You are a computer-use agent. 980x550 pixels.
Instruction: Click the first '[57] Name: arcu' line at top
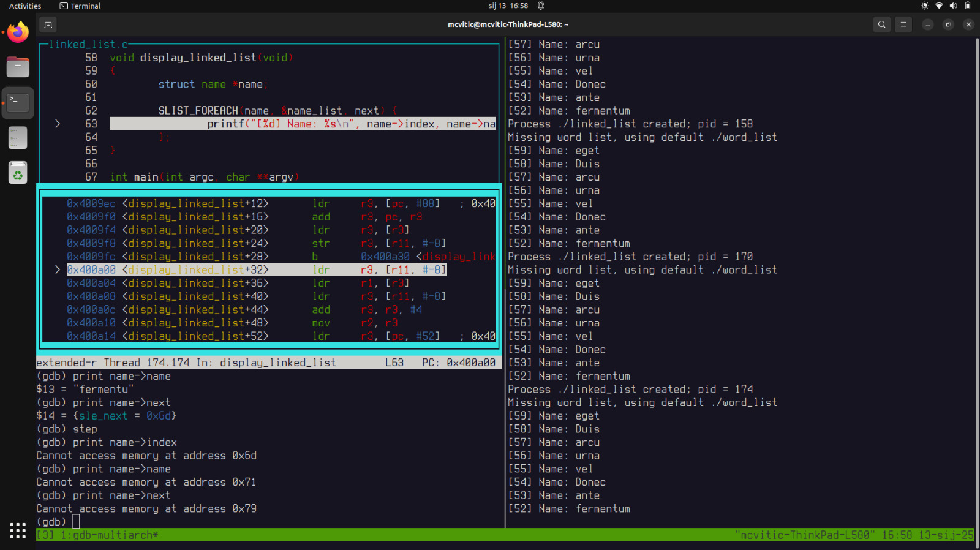(x=554, y=44)
